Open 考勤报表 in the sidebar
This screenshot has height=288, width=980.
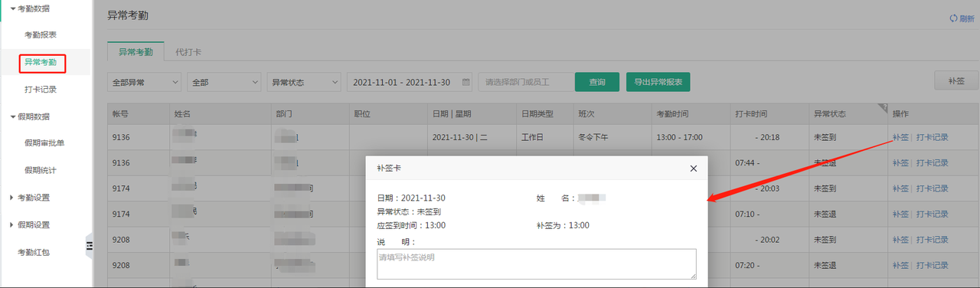pos(41,35)
